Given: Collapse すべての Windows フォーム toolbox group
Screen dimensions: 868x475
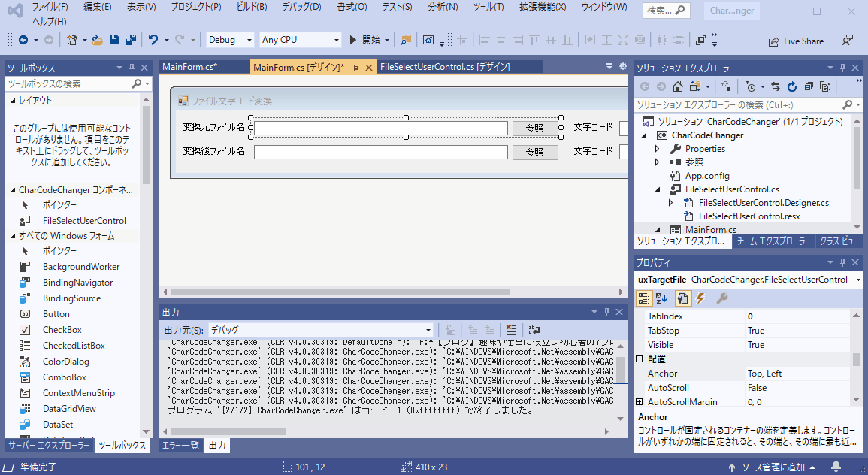Looking at the screenshot, I should tap(13, 236).
